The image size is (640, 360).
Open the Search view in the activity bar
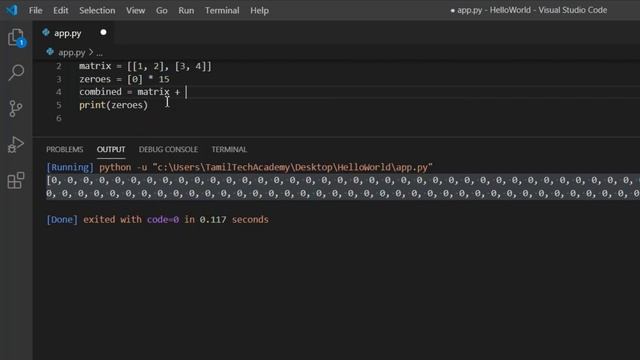click(x=16, y=73)
